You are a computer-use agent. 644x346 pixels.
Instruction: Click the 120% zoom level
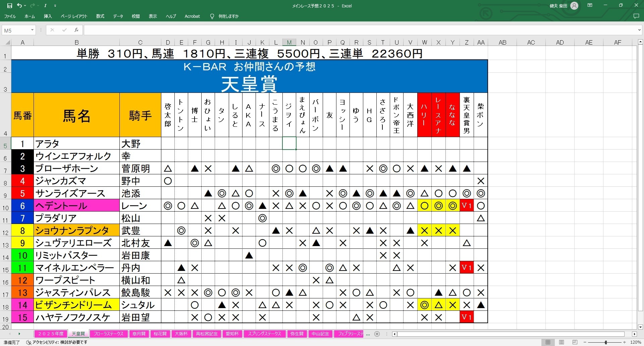click(x=636, y=342)
